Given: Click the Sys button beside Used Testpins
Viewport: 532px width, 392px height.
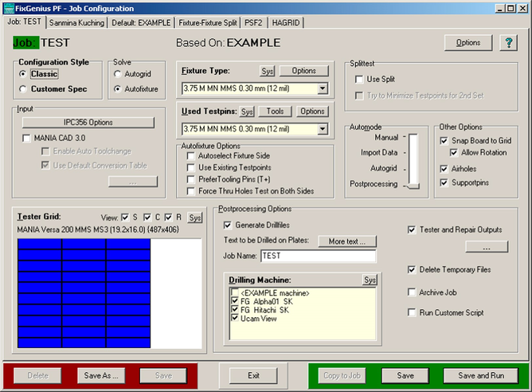Looking at the screenshot, I should (248, 112).
